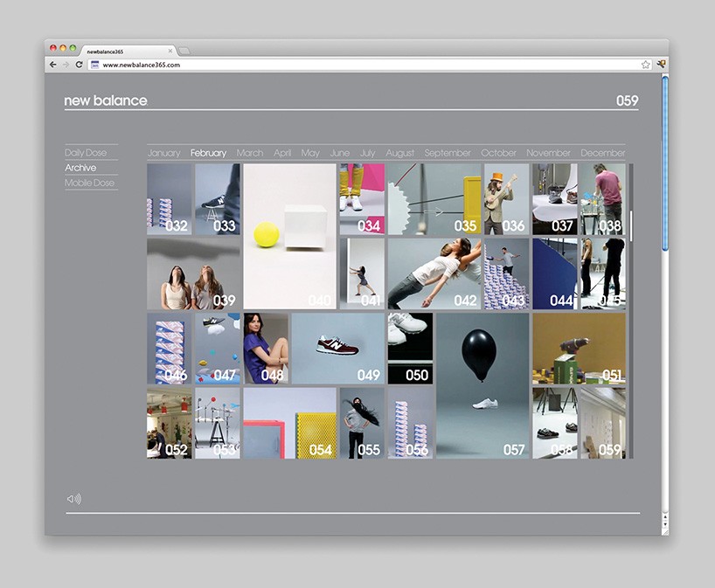The image size is (715, 588).
Task: Open thumbnail 049 with the burgundy sneaker
Action: (x=338, y=349)
